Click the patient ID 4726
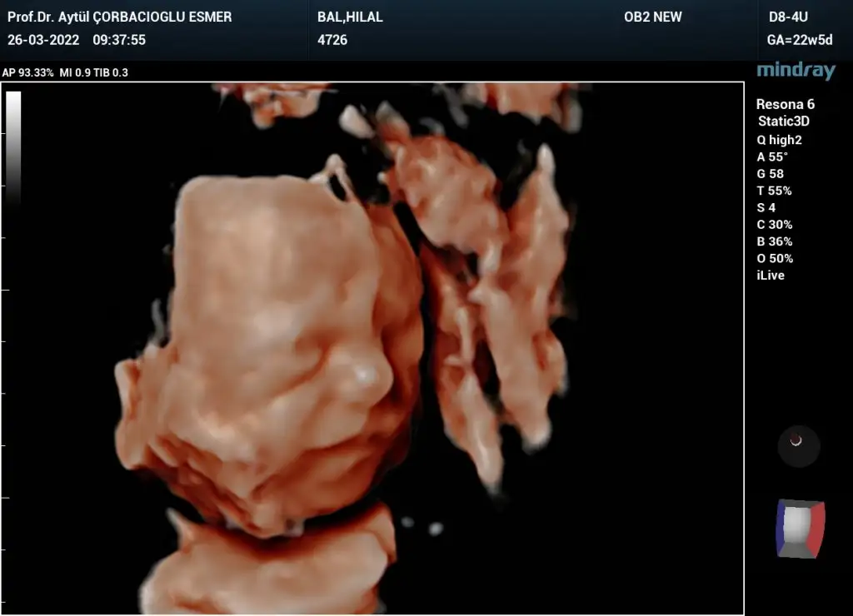Screen dimensions: 853x616 pyautogui.click(x=332, y=40)
